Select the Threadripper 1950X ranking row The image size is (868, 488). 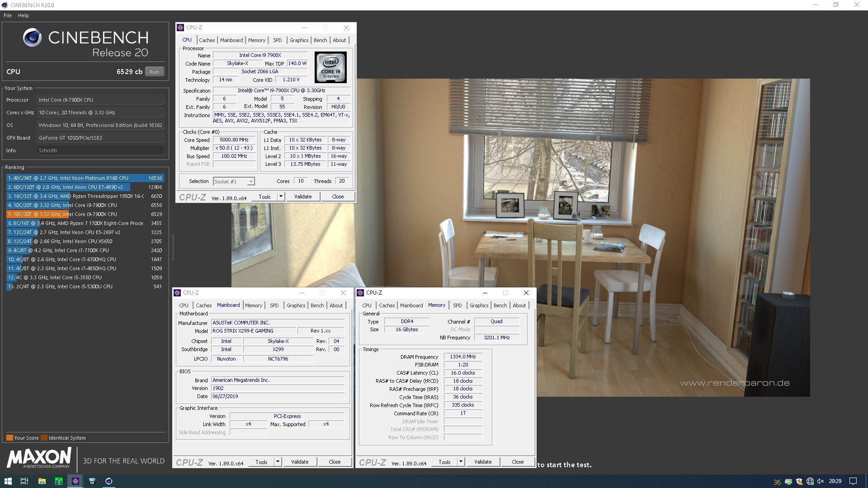(85, 196)
